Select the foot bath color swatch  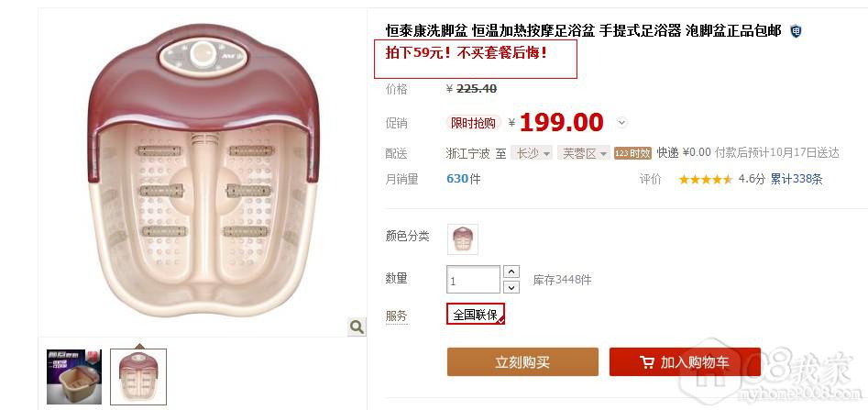click(x=463, y=239)
